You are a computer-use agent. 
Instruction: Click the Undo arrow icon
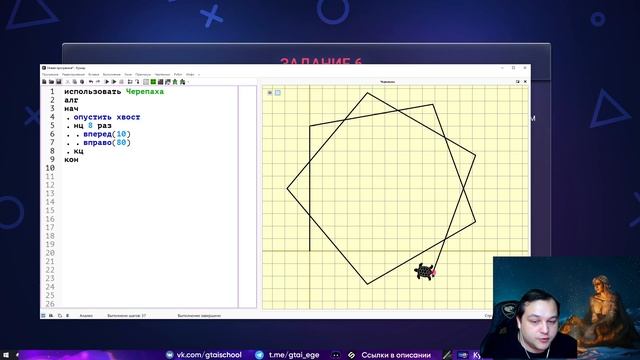click(91, 82)
